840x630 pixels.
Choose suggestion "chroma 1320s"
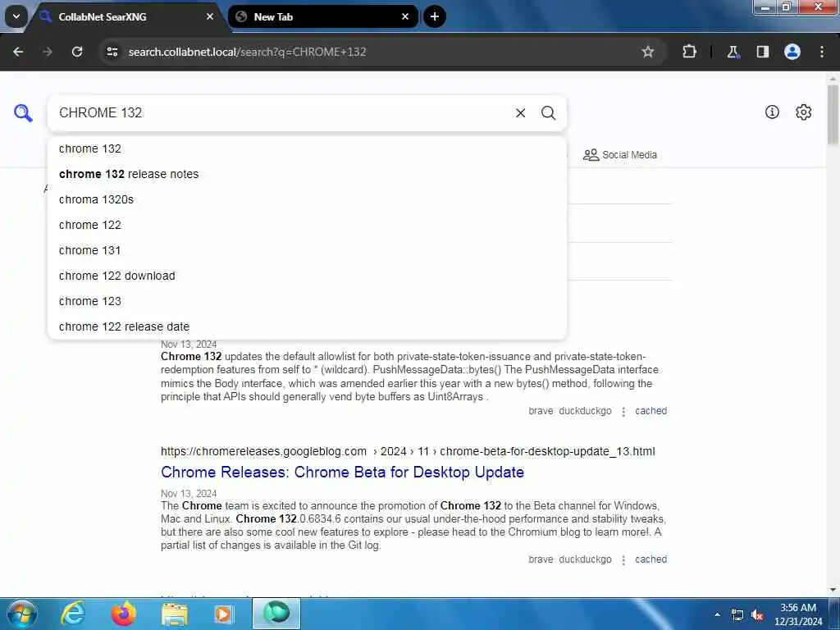point(307,200)
